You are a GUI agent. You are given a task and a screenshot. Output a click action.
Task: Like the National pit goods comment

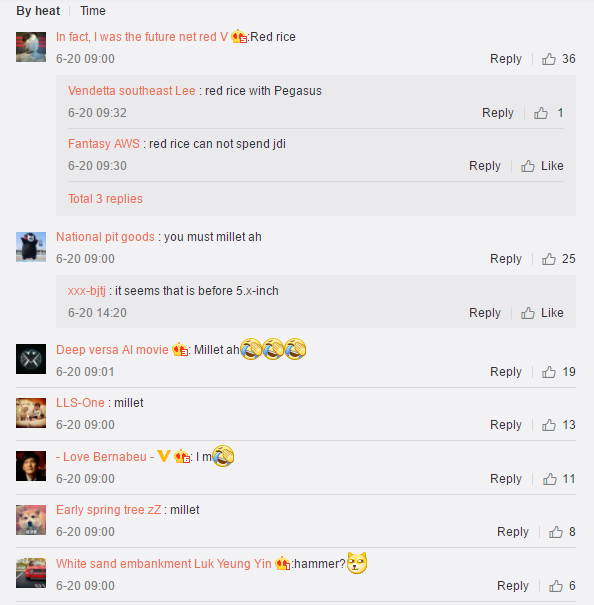548,259
